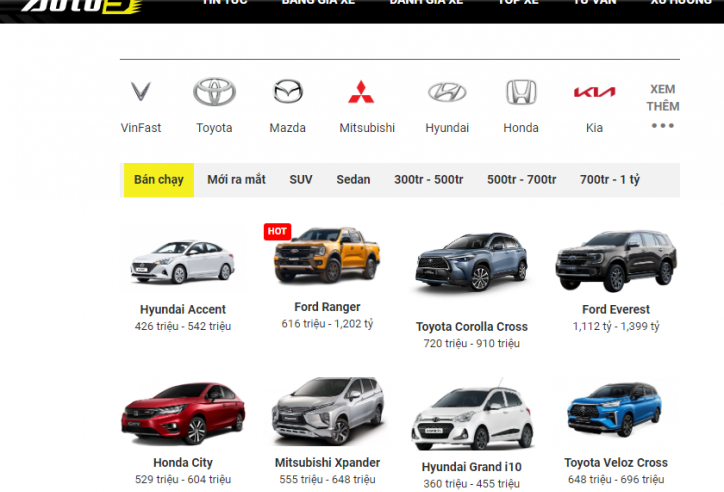This screenshot has height=492, width=724.
Task: Open the Hyundai Grand i10 image
Action: pos(471,415)
